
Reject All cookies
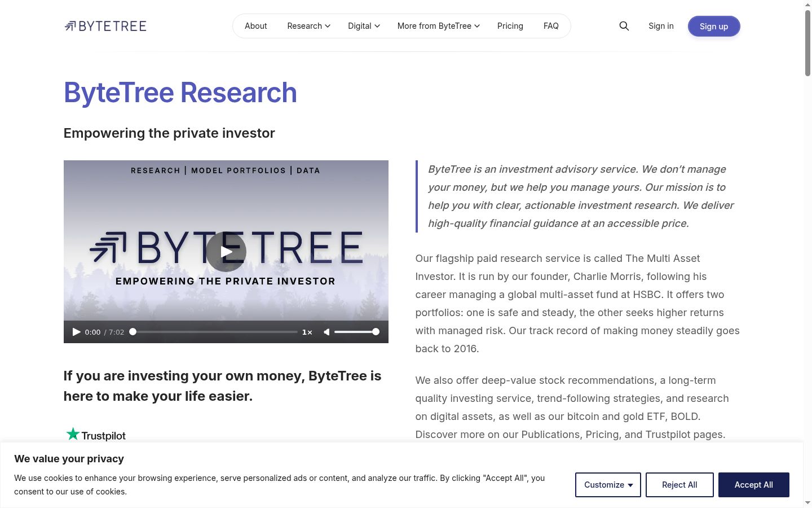click(679, 485)
